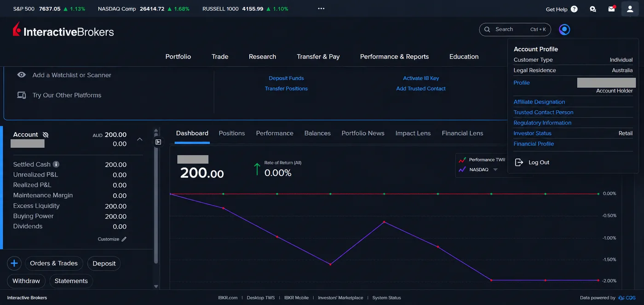Open the Performance & Reports menu
Screen dimensions: 644x305
coord(394,57)
